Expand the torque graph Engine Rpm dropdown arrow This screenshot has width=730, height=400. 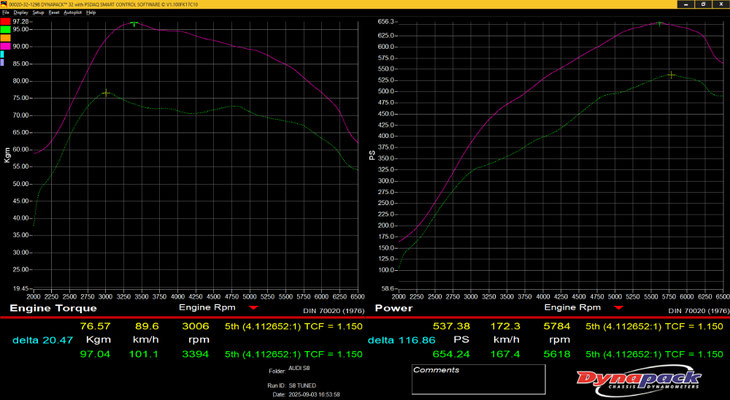click(x=252, y=309)
